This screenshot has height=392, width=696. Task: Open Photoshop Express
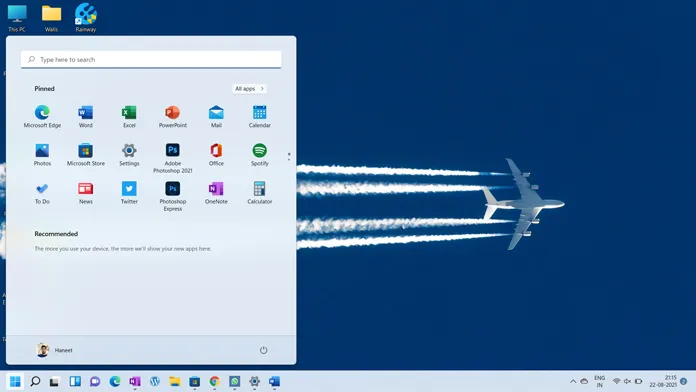point(173,196)
